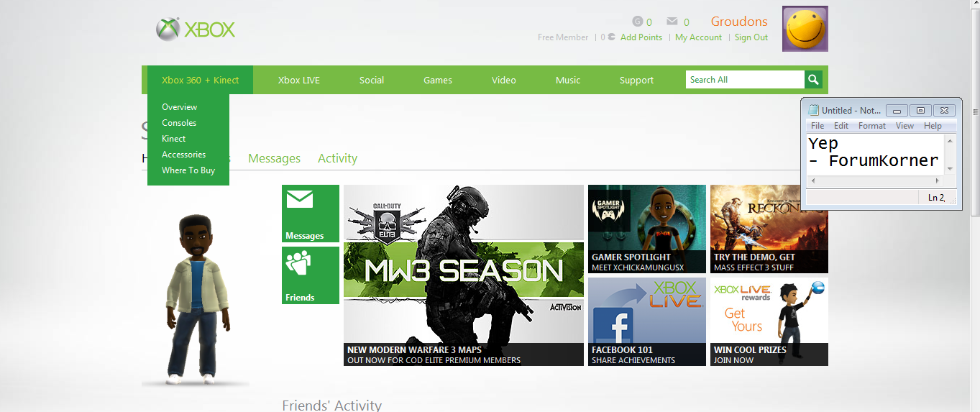Screen dimensions: 980x412
Task: Click the Groudons gamertag
Action: pos(739,22)
